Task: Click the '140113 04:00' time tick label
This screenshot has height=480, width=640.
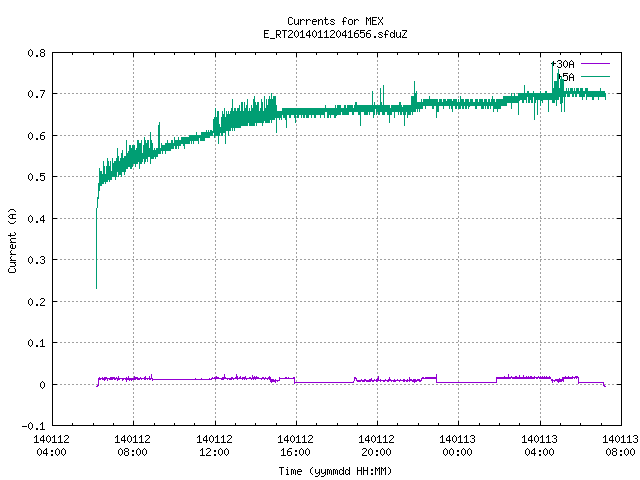Action: tap(539, 446)
